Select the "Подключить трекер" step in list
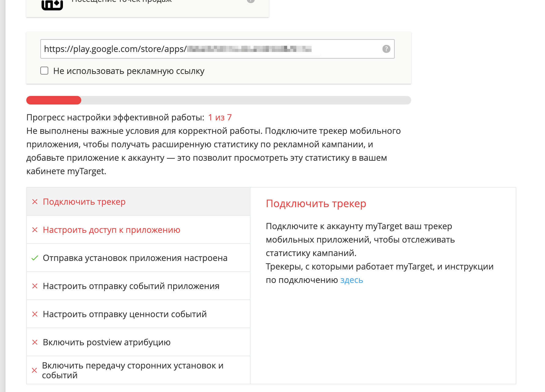 click(84, 202)
